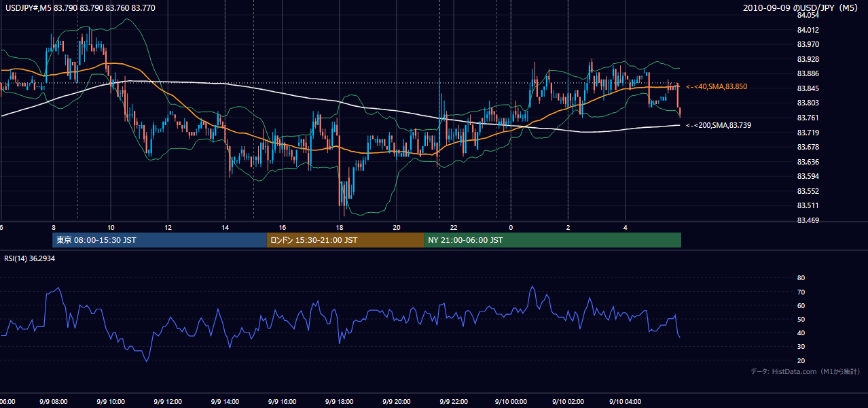Click the 9/9 16:00 date label

click(282, 402)
